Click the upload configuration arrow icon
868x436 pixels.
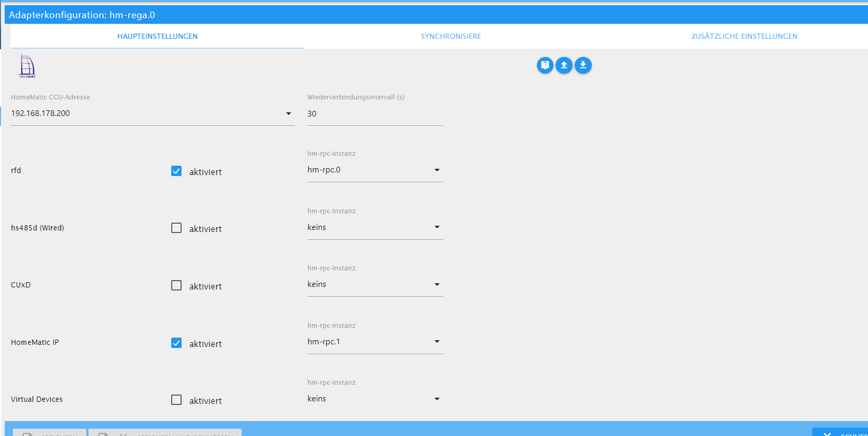coord(564,65)
